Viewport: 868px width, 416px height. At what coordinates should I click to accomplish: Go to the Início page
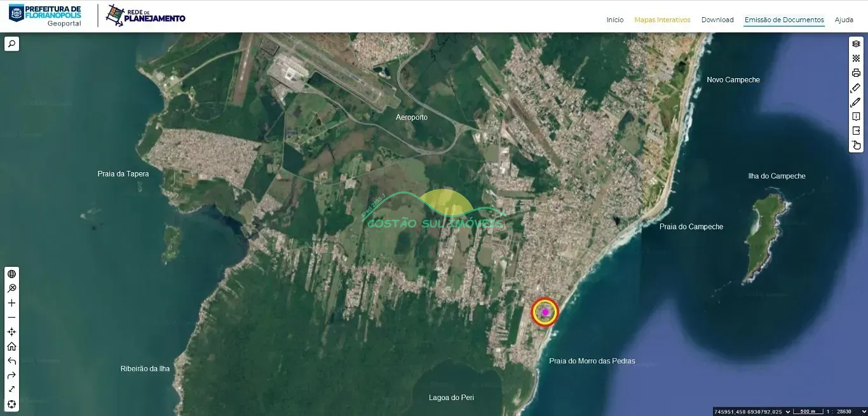[615, 20]
